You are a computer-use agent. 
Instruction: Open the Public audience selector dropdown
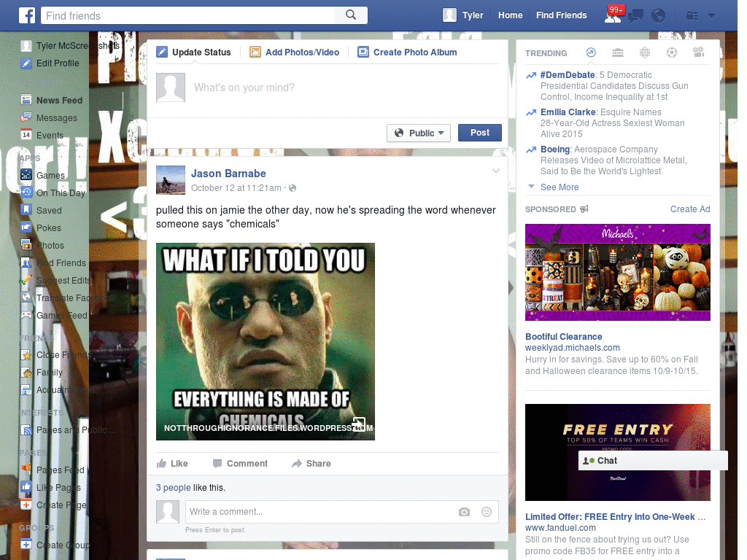click(x=419, y=133)
